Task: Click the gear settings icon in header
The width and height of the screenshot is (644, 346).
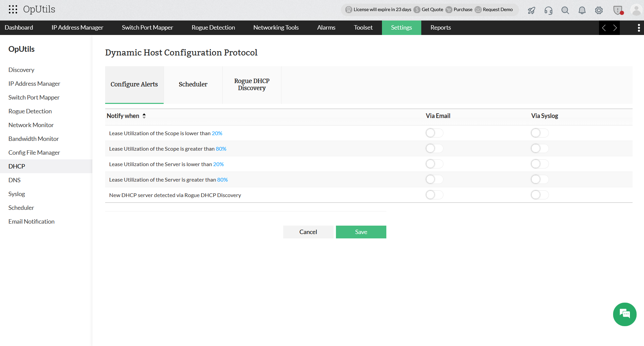Action: tap(599, 10)
